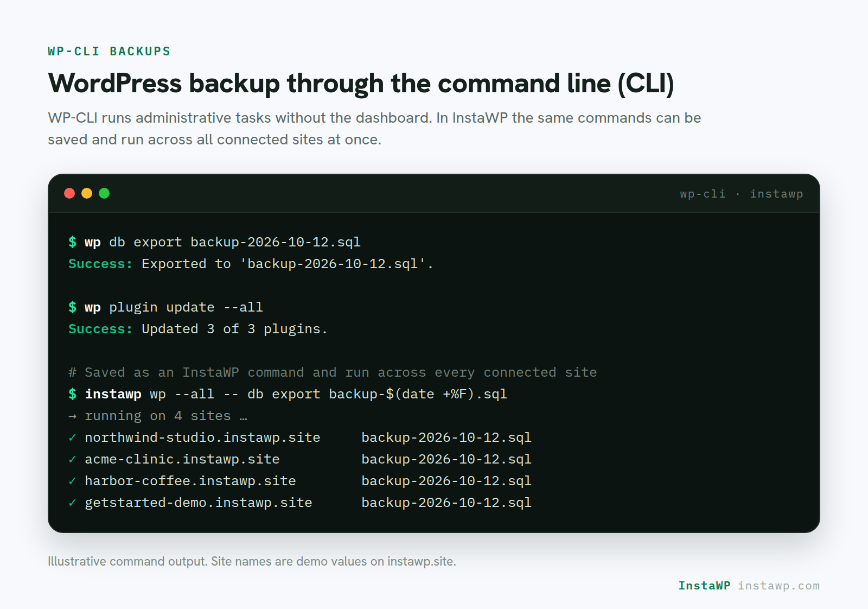Click the '# Saved as an InstaWP command' comment
868x609 pixels.
pyautogui.click(x=333, y=372)
